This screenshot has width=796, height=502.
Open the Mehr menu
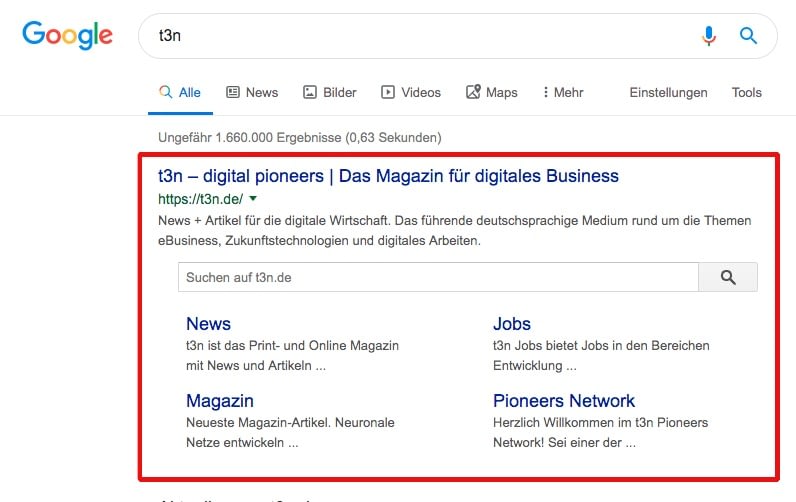(x=563, y=92)
